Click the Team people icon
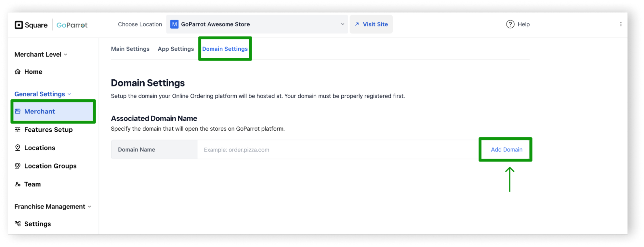The image size is (644, 247). (x=18, y=184)
